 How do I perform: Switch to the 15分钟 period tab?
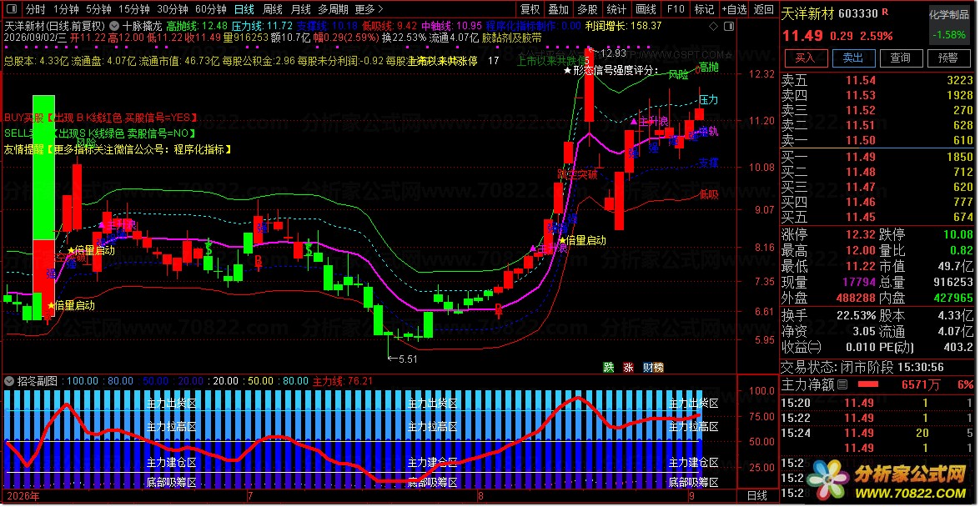tap(133, 9)
